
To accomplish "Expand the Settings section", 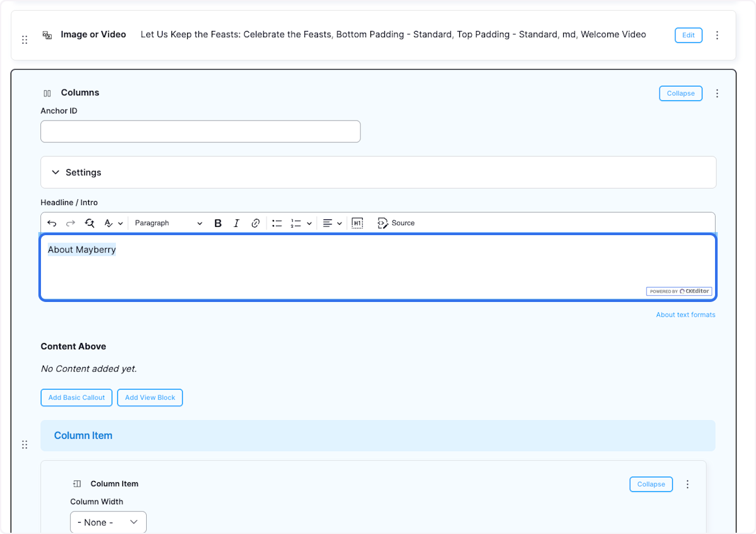I will (x=378, y=172).
